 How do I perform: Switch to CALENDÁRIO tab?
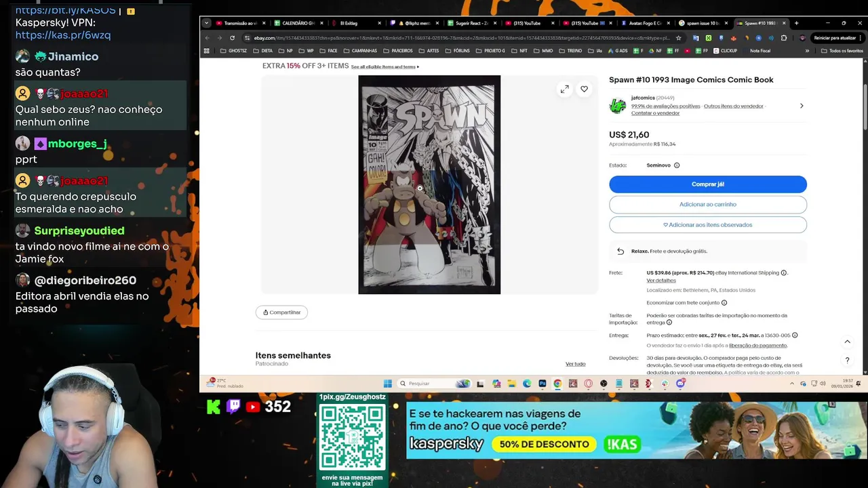tap(298, 23)
